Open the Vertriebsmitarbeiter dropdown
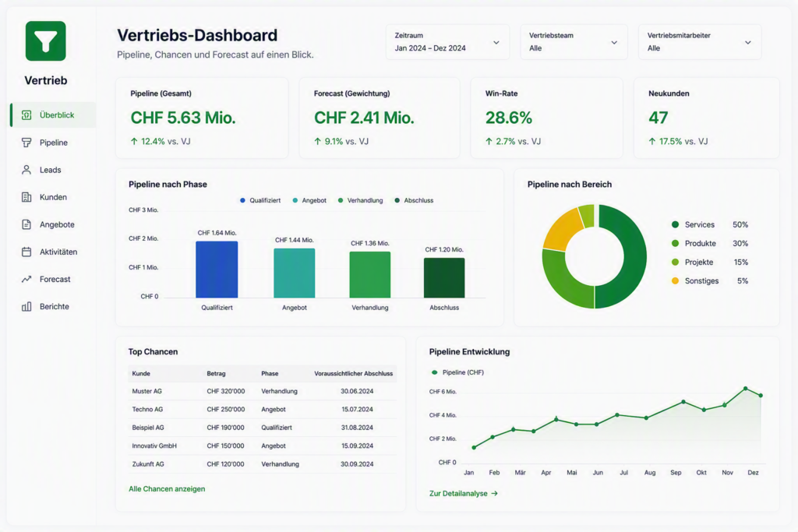Image resolution: width=798 pixels, height=532 pixels. coord(700,42)
